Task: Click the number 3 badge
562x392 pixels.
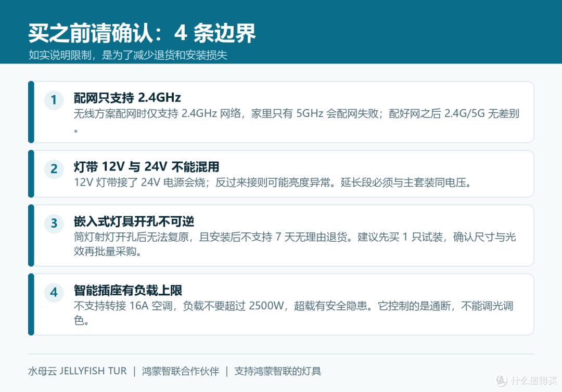Action: [54, 224]
